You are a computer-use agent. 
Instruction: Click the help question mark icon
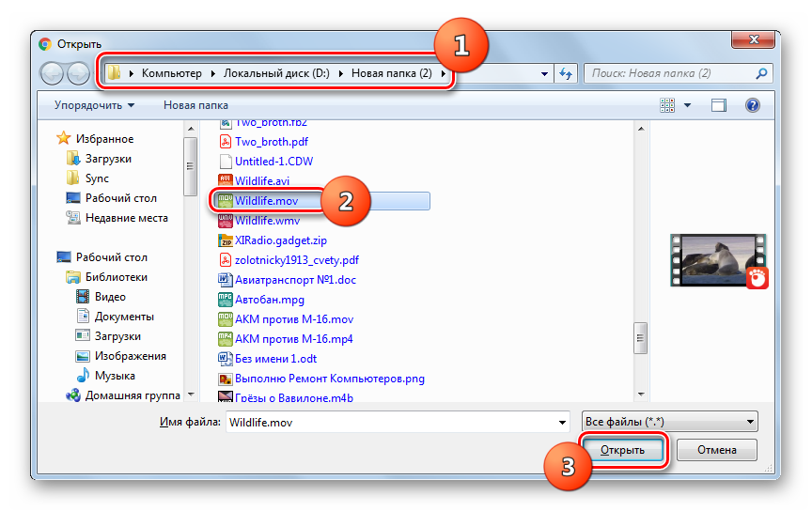coord(752,105)
